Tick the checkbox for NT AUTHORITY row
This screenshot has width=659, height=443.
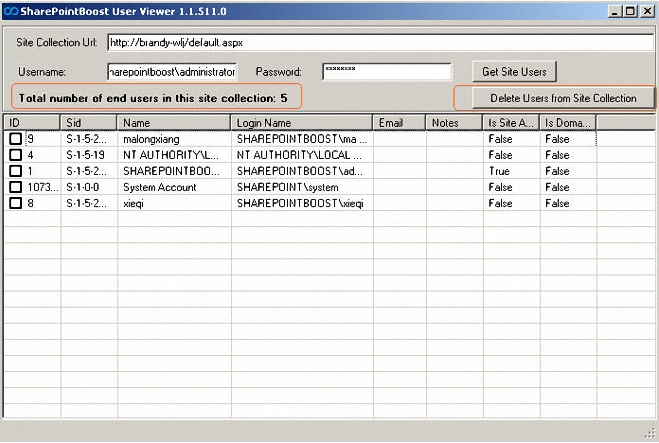tap(16, 155)
